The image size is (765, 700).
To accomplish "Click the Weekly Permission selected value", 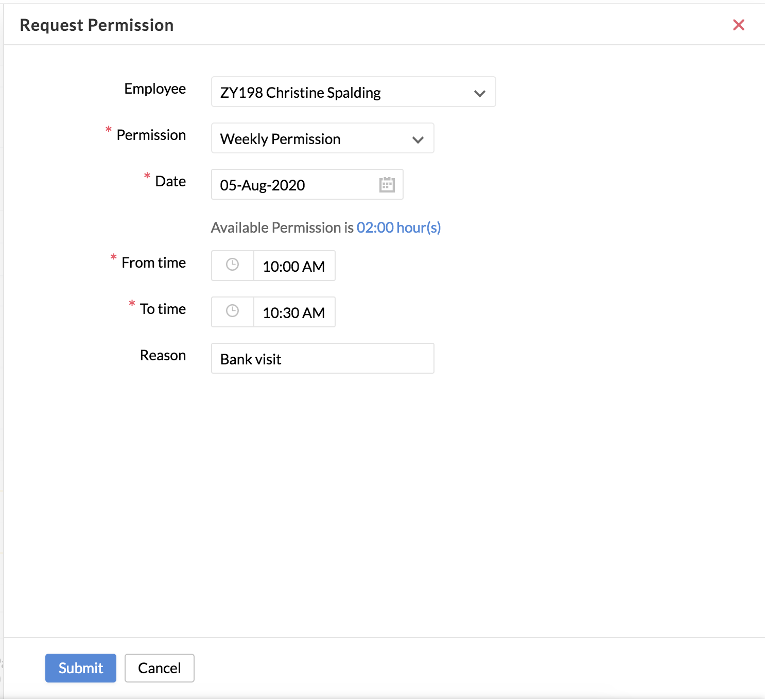I will coord(280,139).
